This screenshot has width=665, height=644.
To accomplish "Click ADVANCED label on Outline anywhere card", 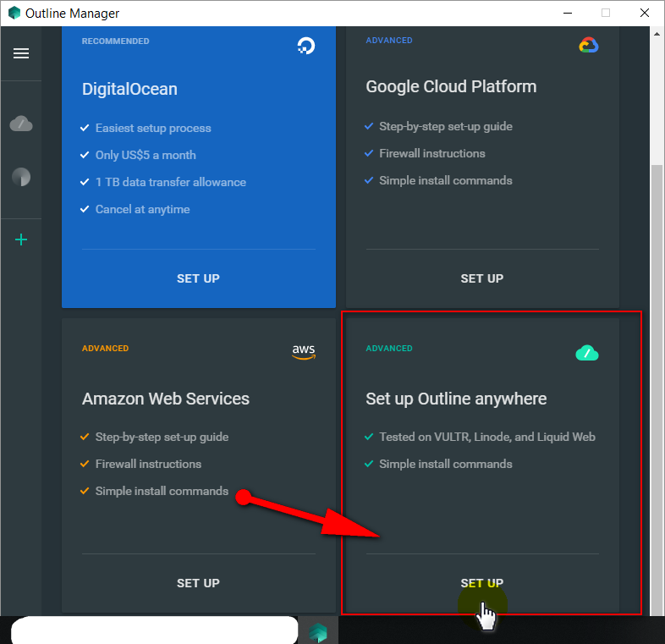I will tap(389, 349).
